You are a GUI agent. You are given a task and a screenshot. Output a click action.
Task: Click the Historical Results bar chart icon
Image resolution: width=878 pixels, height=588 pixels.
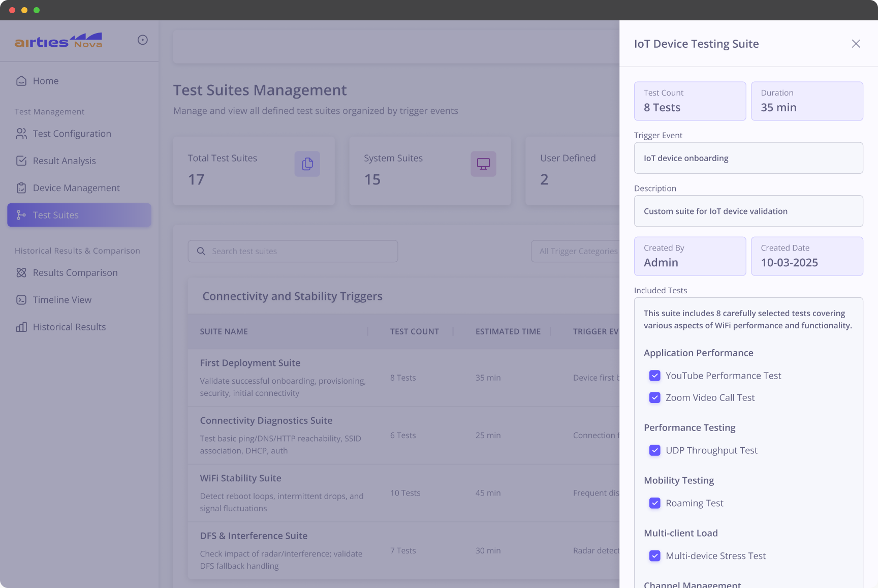click(21, 327)
